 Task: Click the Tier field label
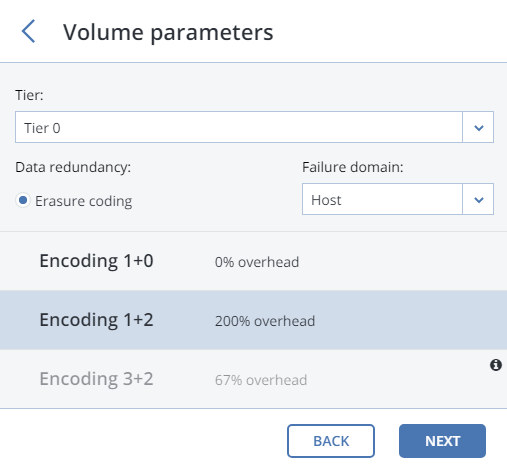pyautogui.click(x=29, y=95)
